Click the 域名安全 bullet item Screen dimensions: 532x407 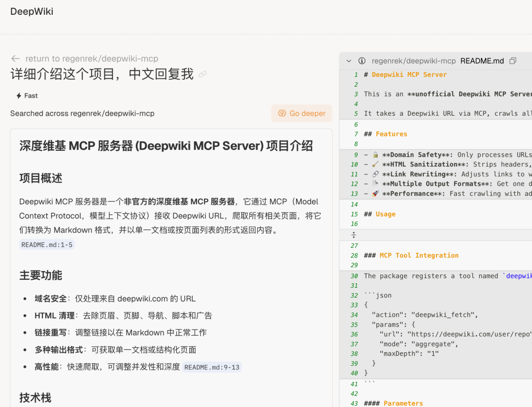click(115, 299)
